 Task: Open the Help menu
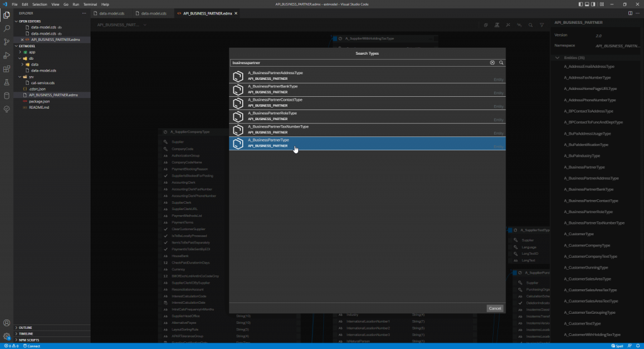point(105,4)
